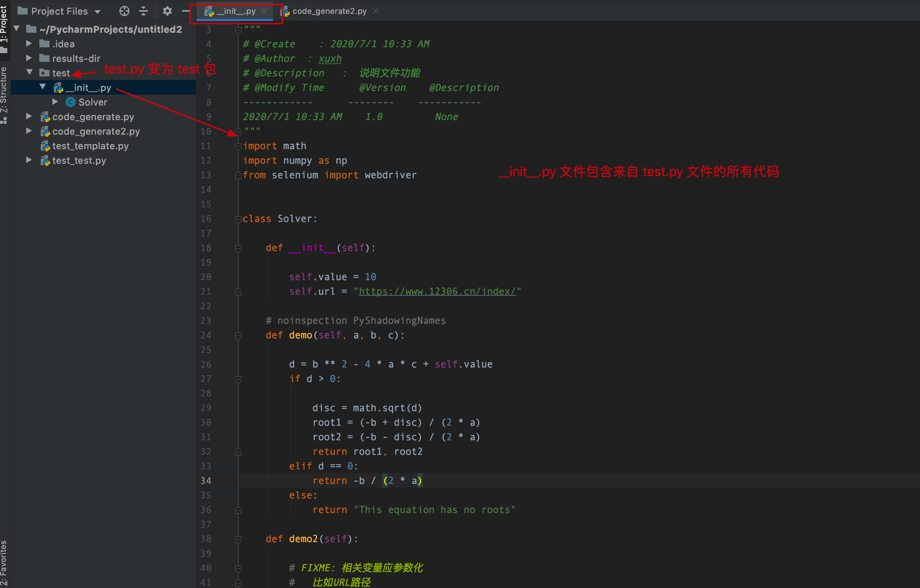Select test_template.py in project tree
The height and width of the screenshot is (588, 920).
point(90,146)
